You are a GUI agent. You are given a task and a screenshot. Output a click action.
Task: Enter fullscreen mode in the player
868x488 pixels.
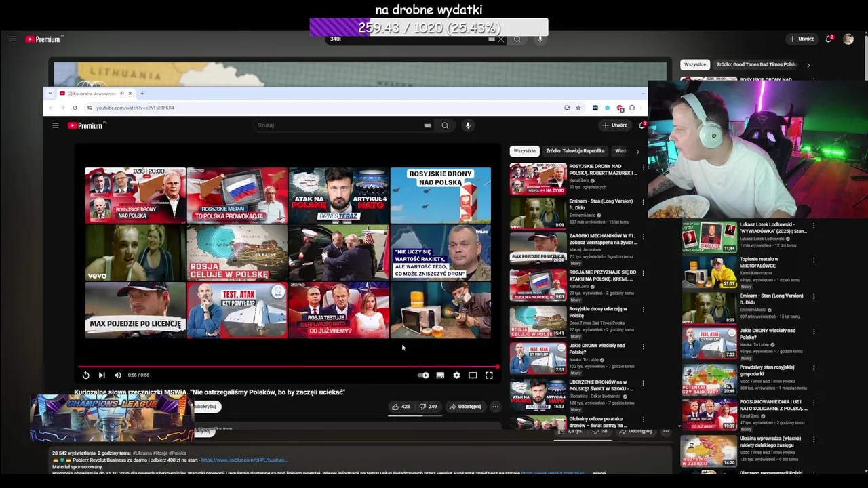[489, 375]
